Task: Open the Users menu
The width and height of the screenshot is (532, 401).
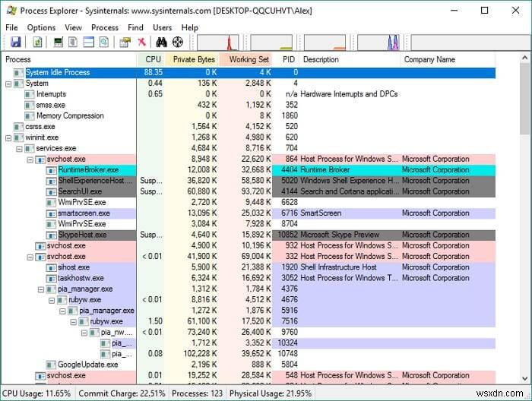Action: [162, 27]
